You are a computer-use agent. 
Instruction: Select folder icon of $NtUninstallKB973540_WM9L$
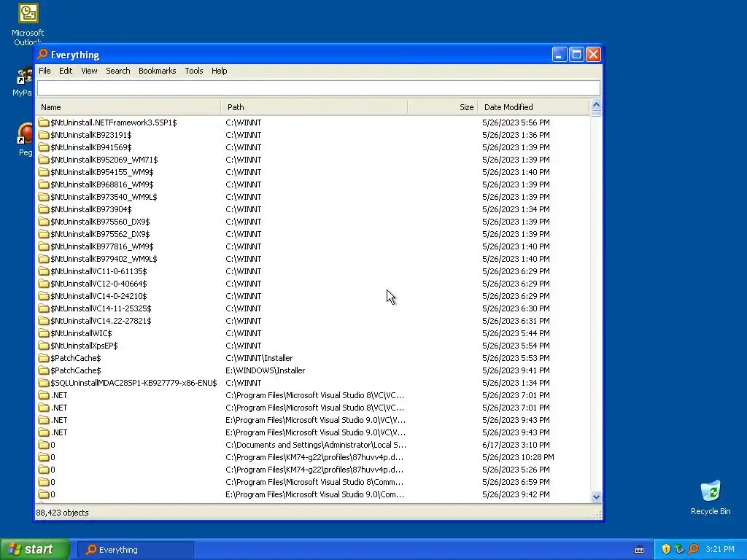(44, 197)
